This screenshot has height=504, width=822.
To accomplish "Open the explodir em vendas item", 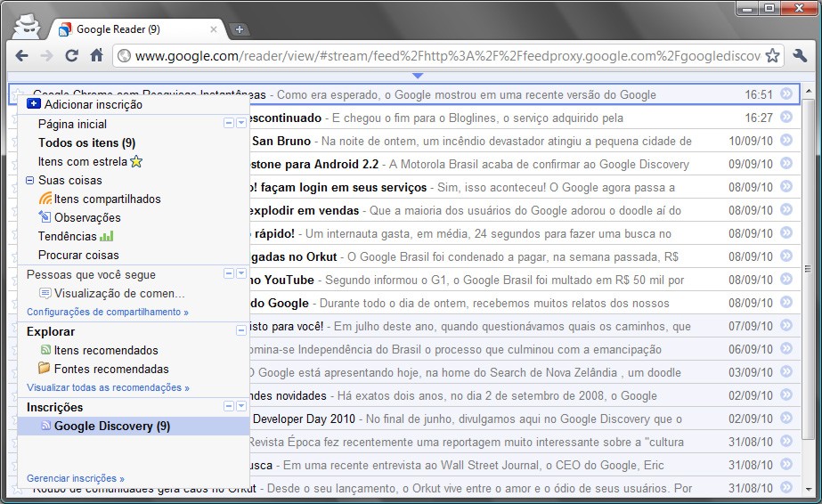I will click(525, 211).
